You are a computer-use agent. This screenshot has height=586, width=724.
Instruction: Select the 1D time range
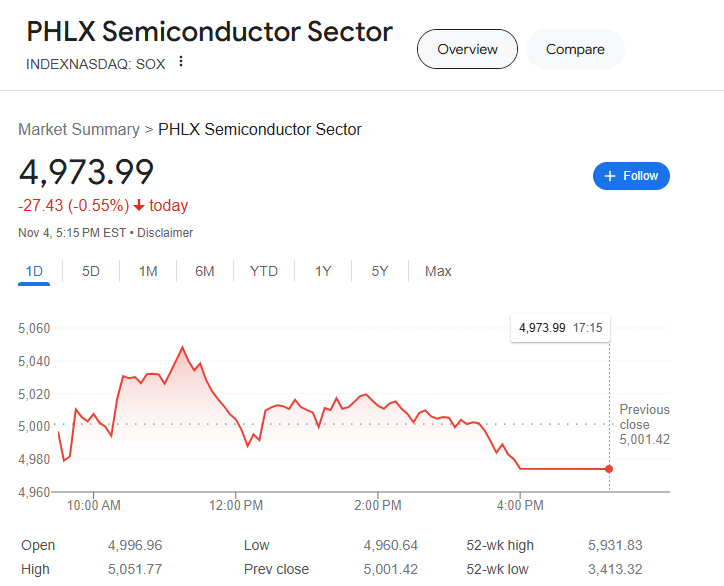click(34, 271)
